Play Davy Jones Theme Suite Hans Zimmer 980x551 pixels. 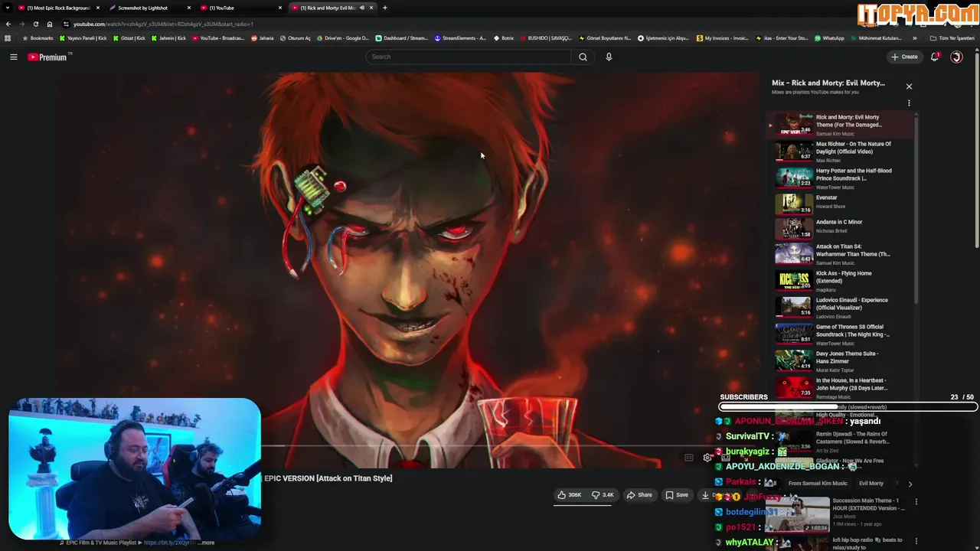click(841, 361)
